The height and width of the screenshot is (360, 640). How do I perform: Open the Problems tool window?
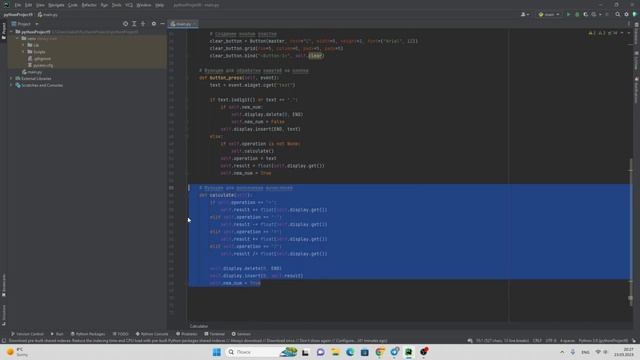[x=186, y=334]
